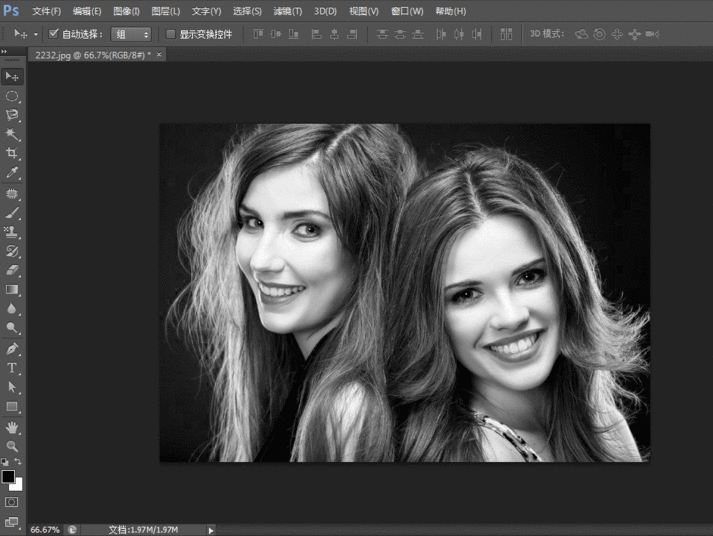Uncheck the 自动选择 checkbox
This screenshot has width=713, height=536.
coord(54,33)
